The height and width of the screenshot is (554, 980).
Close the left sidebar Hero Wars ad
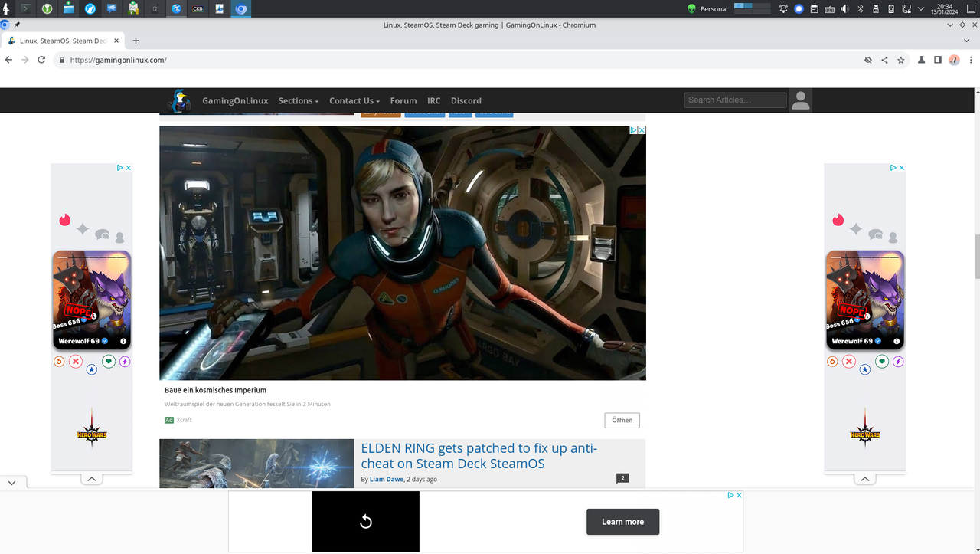129,168
